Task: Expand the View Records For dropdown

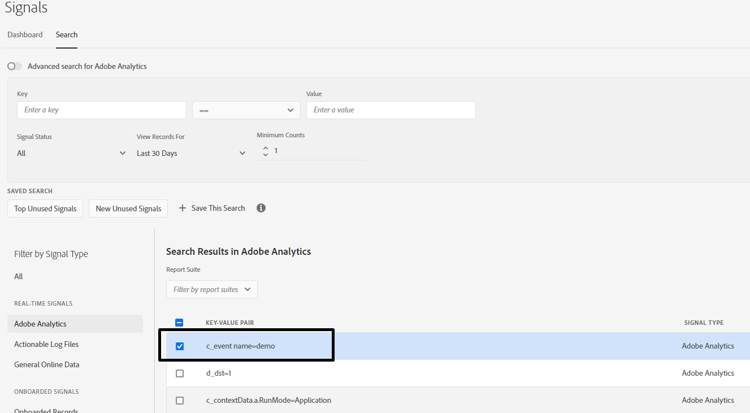Action: point(191,153)
